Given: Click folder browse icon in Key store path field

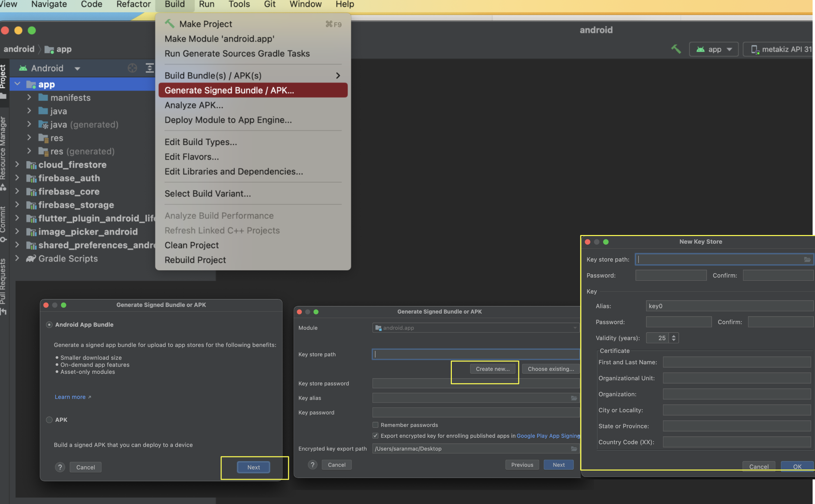Looking at the screenshot, I should coord(807,259).
